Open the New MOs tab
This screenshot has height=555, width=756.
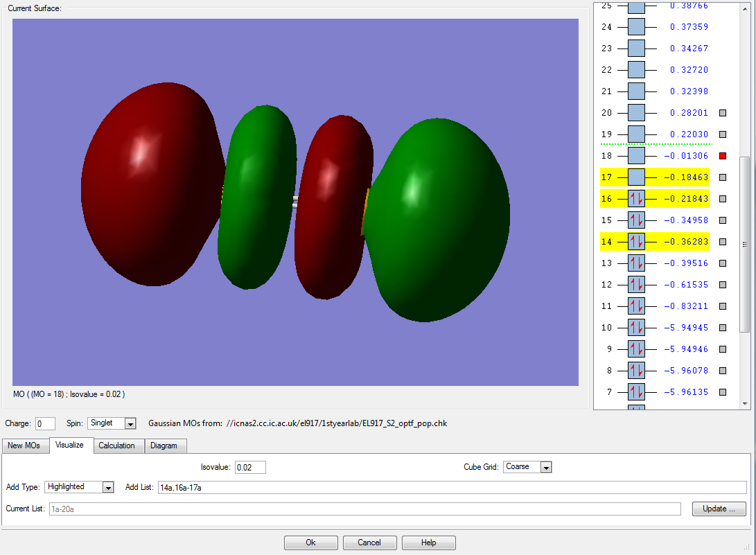click(24, 446)
